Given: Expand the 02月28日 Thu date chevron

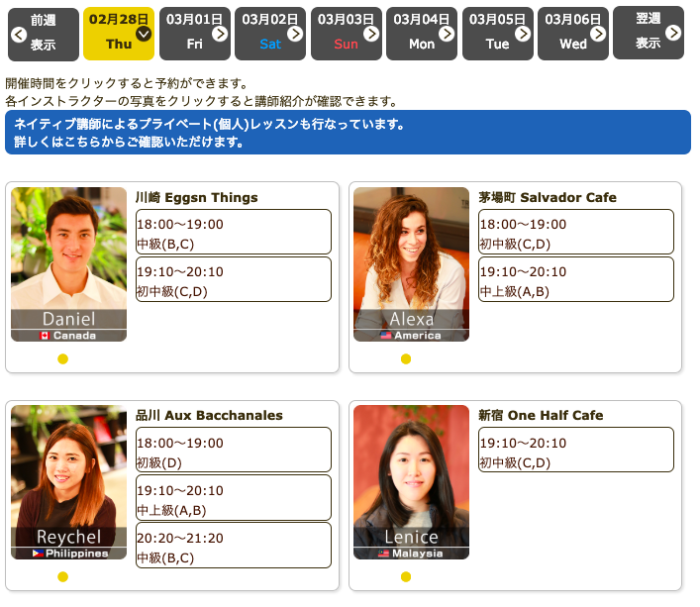Looking at the screenshot, I should 144,33.
